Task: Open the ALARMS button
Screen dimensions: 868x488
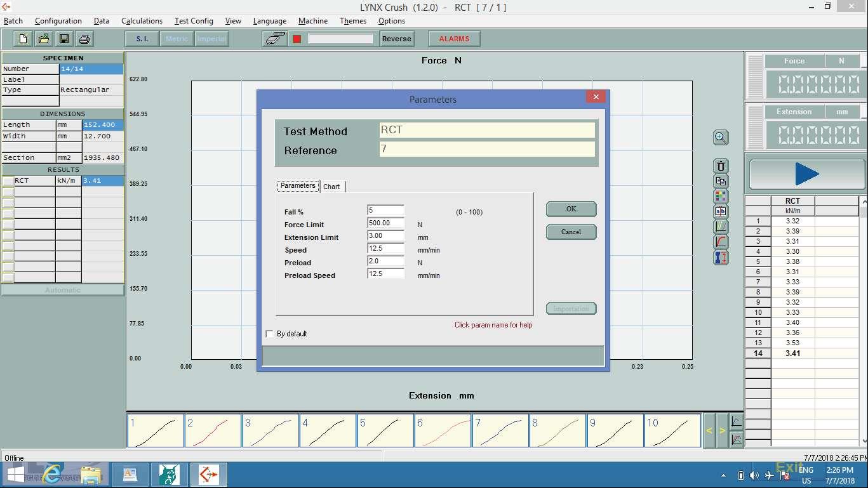Action: pos(454,39)
